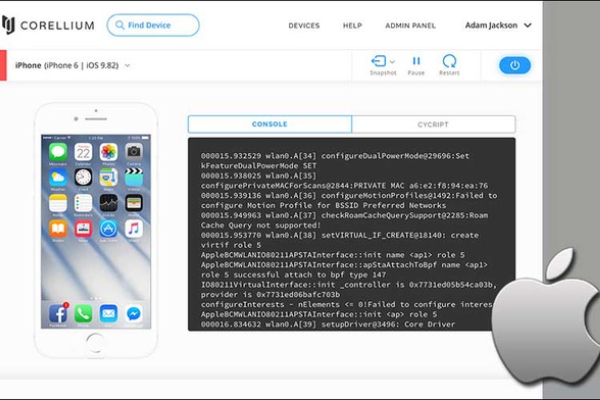The height and width of the screenshot is (400, 600).
Task: Click console line 'provider is 0x7731ed06bafc703b'
Action: [270, 294]
